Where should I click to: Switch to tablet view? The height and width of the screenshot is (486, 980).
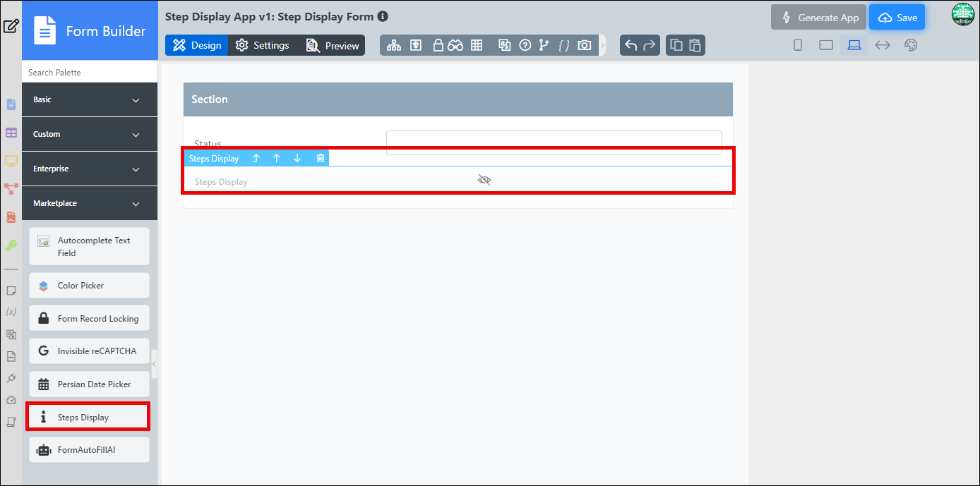coord(826,45)
